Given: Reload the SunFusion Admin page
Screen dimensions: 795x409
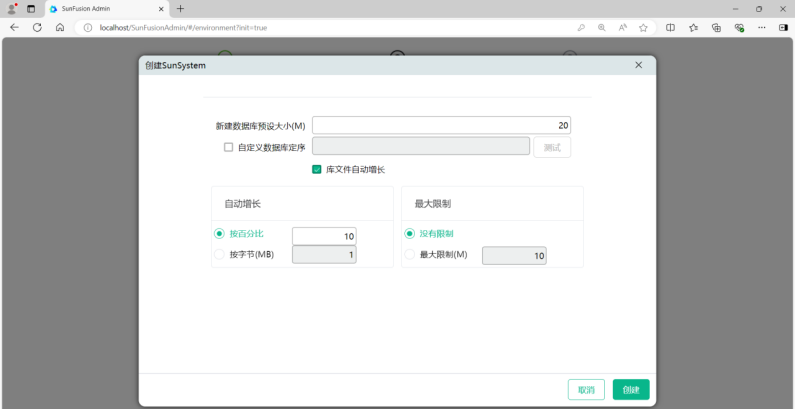Looking at the screenshot, I should 37,28.
